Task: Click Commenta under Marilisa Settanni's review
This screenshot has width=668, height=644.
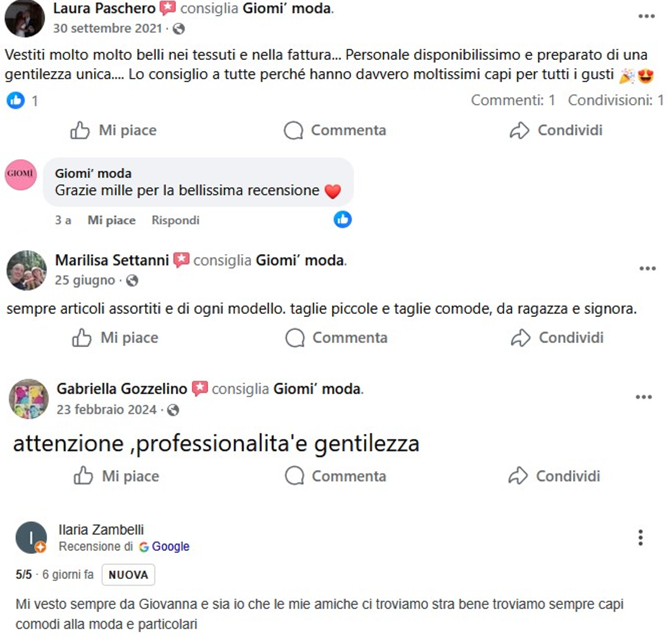Action: tap(336, 338)
